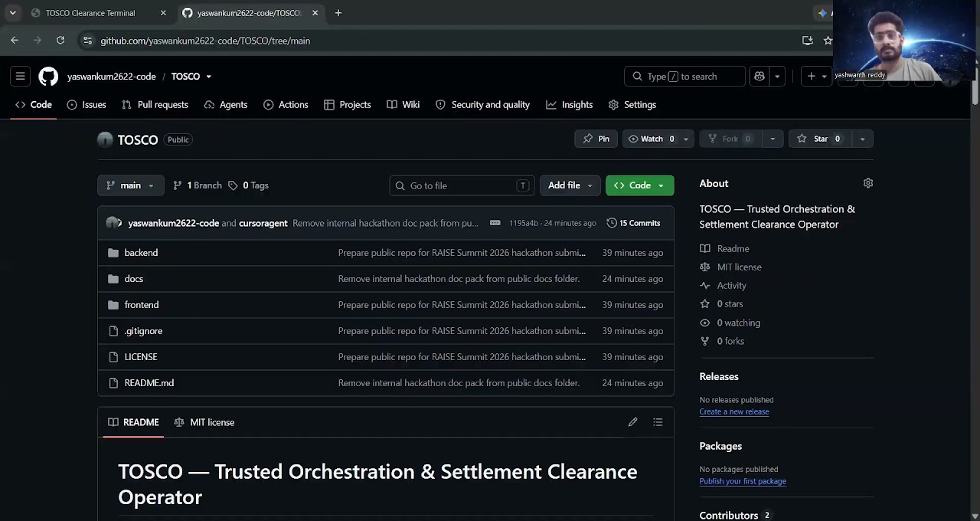Click the Go to file input
This screenshot has width=980, height=521.
[462, 185]
